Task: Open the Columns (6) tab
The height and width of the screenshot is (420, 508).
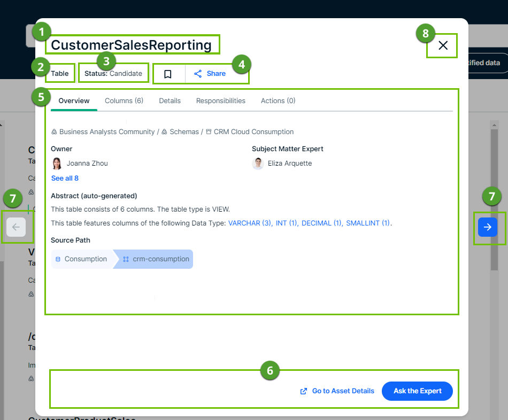Action: point(124,100)
